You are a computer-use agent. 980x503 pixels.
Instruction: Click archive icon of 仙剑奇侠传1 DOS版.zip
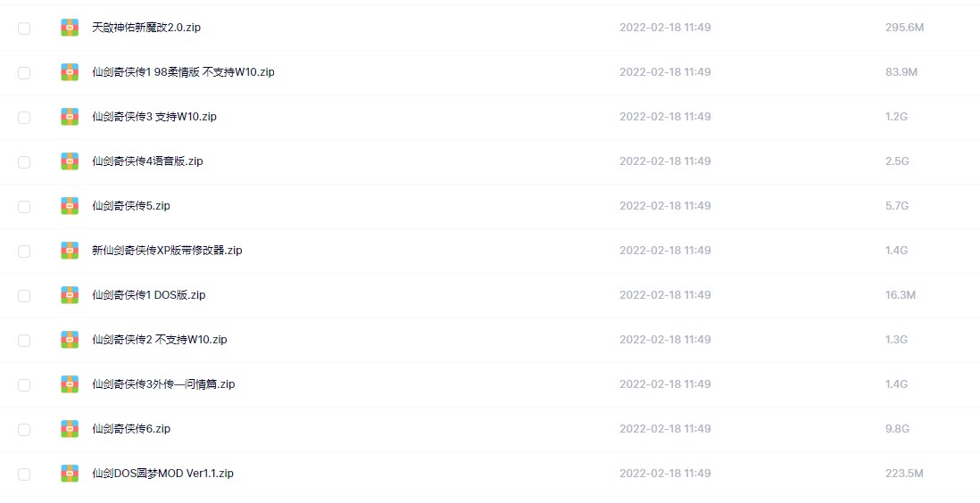click(x=70, y=295)
